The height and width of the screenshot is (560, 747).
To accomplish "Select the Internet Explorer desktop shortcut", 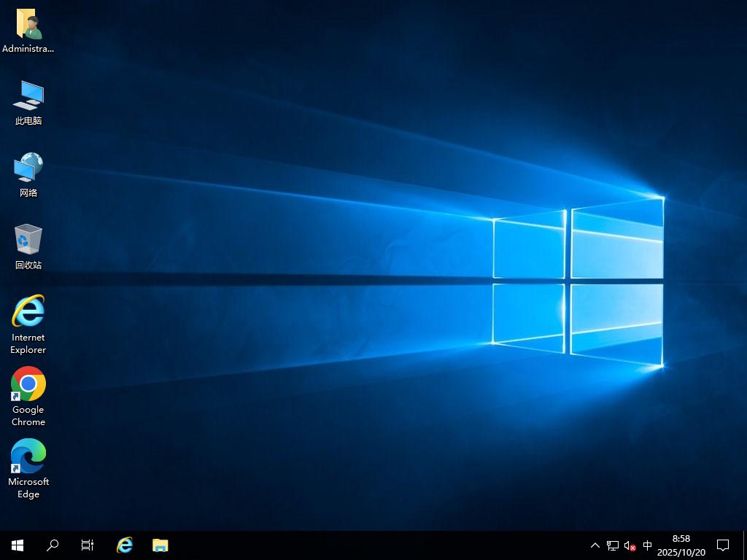I will point(28,312).
